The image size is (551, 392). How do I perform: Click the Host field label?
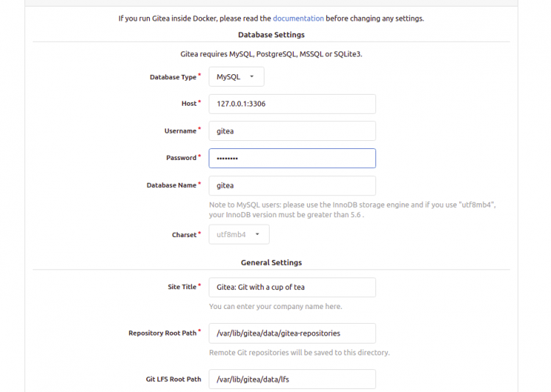tap(189, 104)
